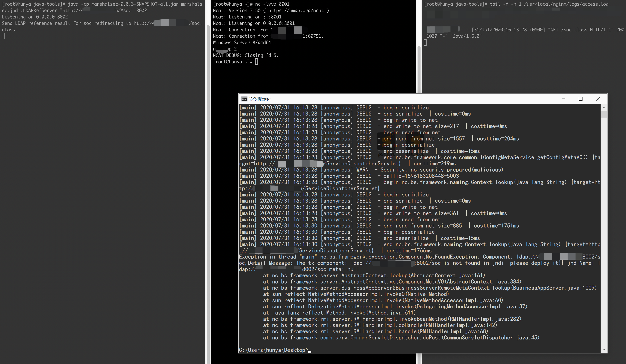626x364 pixels.
Task: Click the cmd scrollbar down arrow
Action: [x=604, y=350]
